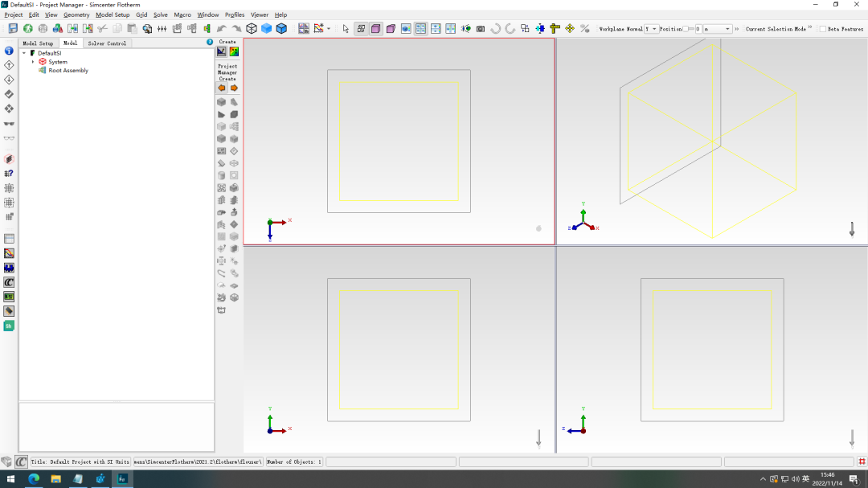Image resolution: width=868 pixels, height=488 pixels.
Task: Enable the Beta Features checkbox
Action: click(823, 29)
